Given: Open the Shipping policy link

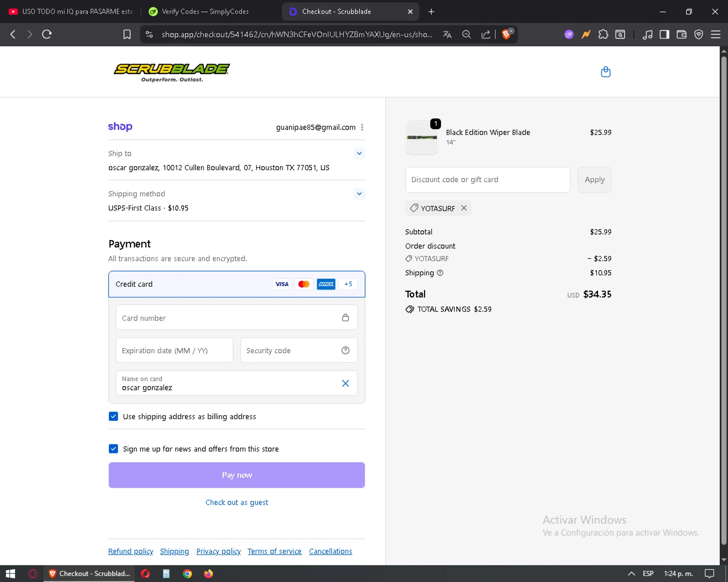Looking at the screenshot, I should [174, 551].
